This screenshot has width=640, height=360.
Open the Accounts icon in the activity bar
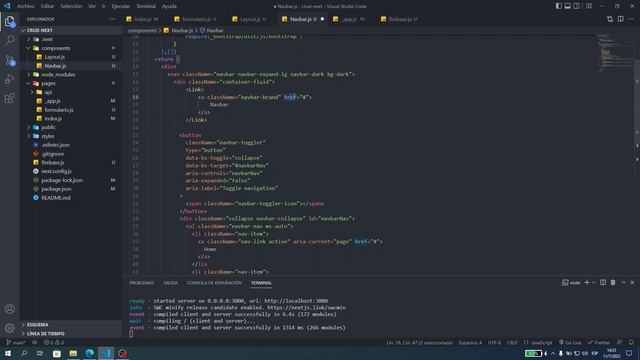click(10, 309)
